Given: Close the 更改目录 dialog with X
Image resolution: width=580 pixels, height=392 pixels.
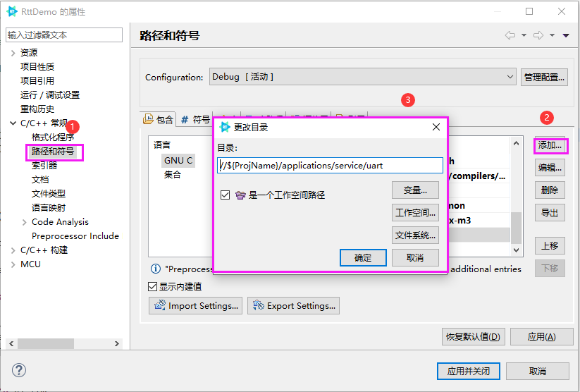Looking at the screenshot, I should coord(436,128).
